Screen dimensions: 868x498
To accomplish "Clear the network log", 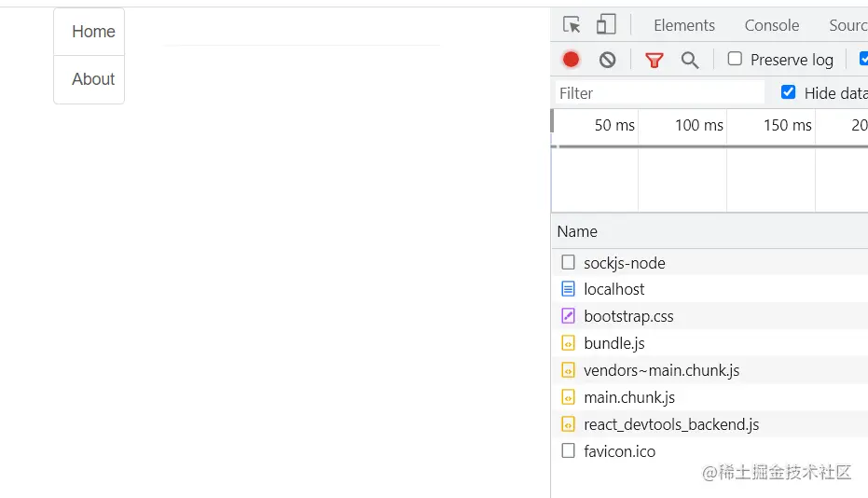I will click(607, 60).
